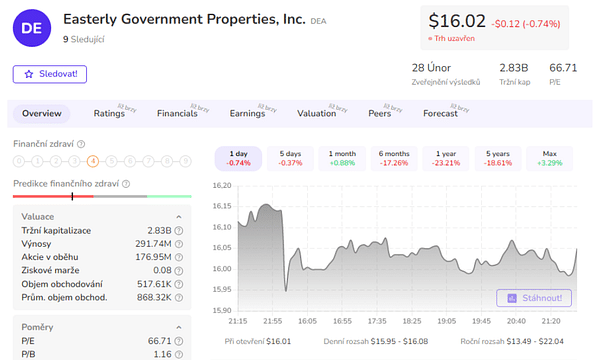
Task: Click info icon for Ziskové marže
Action: tap(179, 271)
